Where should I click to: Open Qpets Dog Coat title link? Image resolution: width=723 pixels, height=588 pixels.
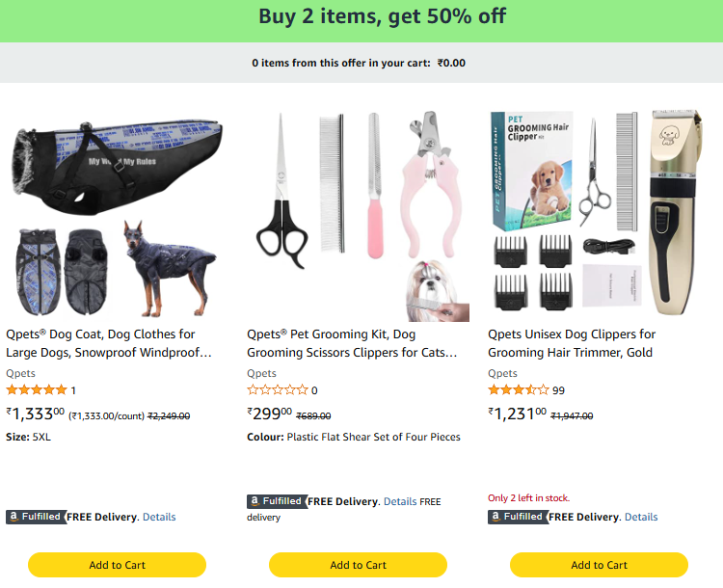coord(108,343)
